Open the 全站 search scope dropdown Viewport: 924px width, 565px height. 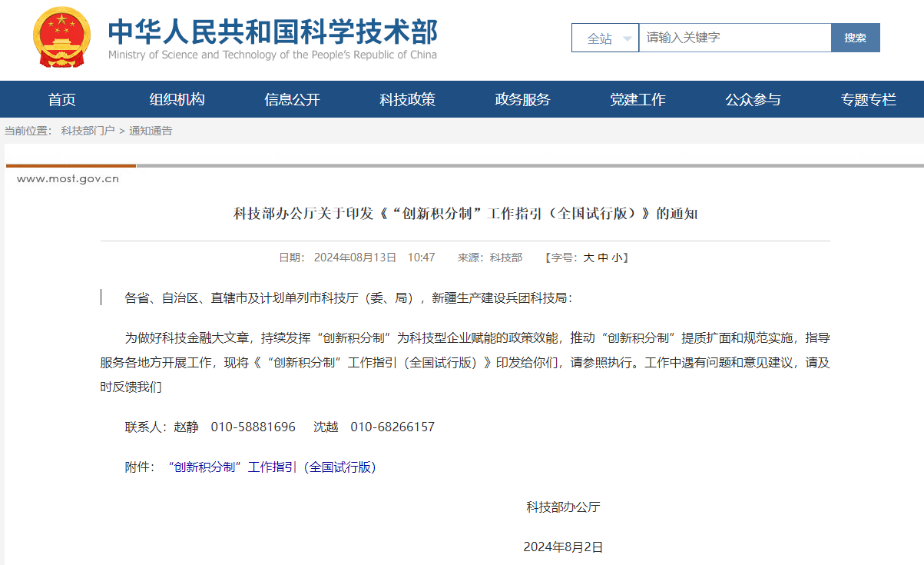[x=605, y=38]
